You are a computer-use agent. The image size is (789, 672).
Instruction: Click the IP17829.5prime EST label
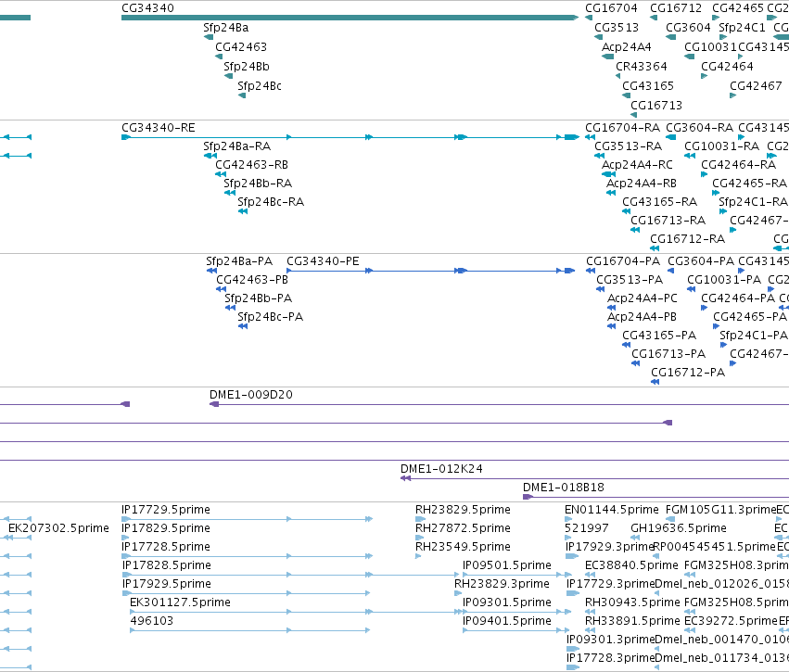click(166, 528)
